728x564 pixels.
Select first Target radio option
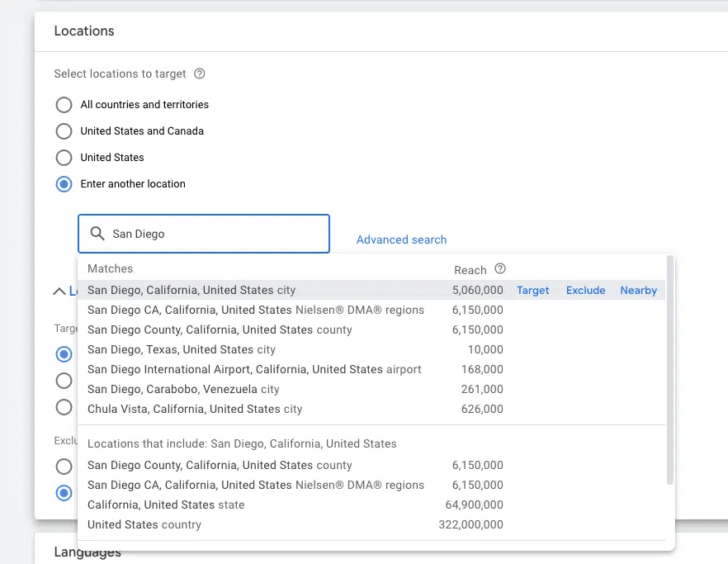coord(64,354)
